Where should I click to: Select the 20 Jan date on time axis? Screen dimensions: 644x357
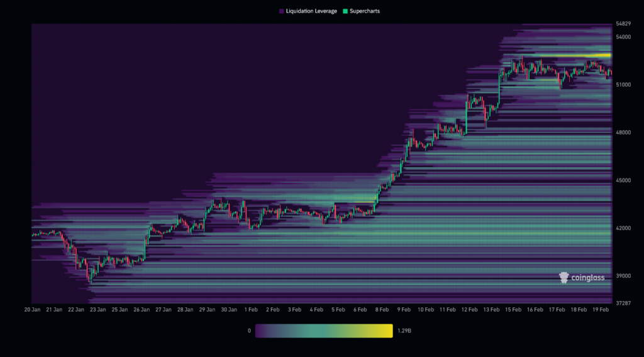33,309
